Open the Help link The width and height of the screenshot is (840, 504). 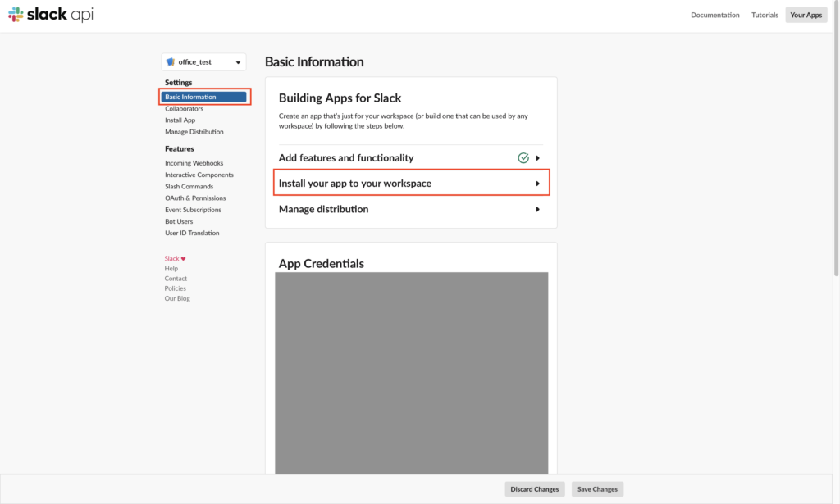click(171, 269)
